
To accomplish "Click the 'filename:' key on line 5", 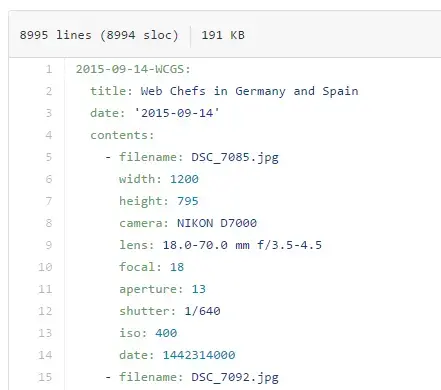I will point(151,157).
